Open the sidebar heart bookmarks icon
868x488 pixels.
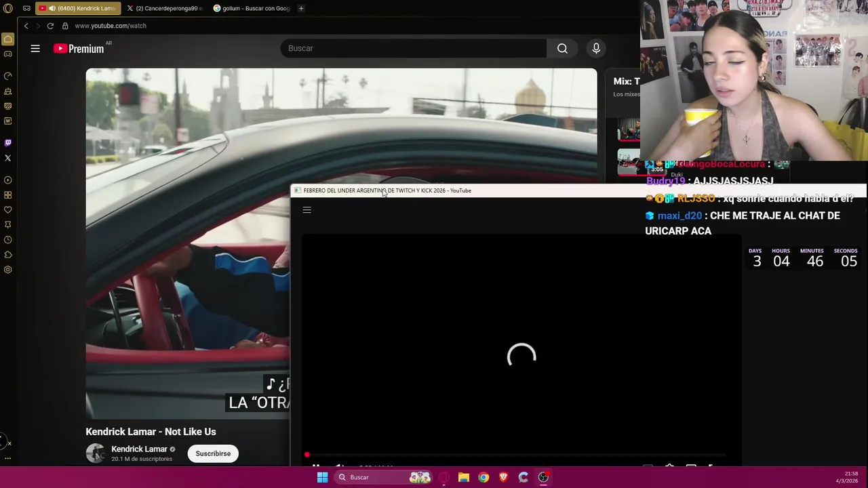coord(8,210)
